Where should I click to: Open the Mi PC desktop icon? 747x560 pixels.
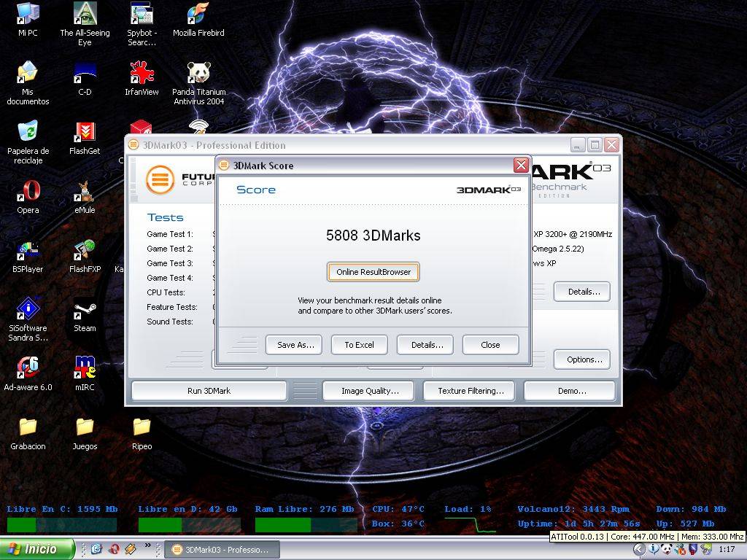28,19
